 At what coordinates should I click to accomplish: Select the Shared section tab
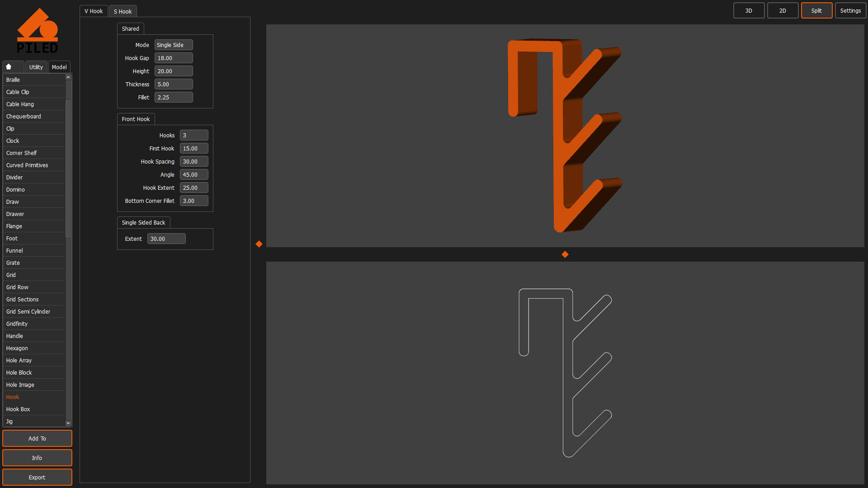[x=131, y=28]
